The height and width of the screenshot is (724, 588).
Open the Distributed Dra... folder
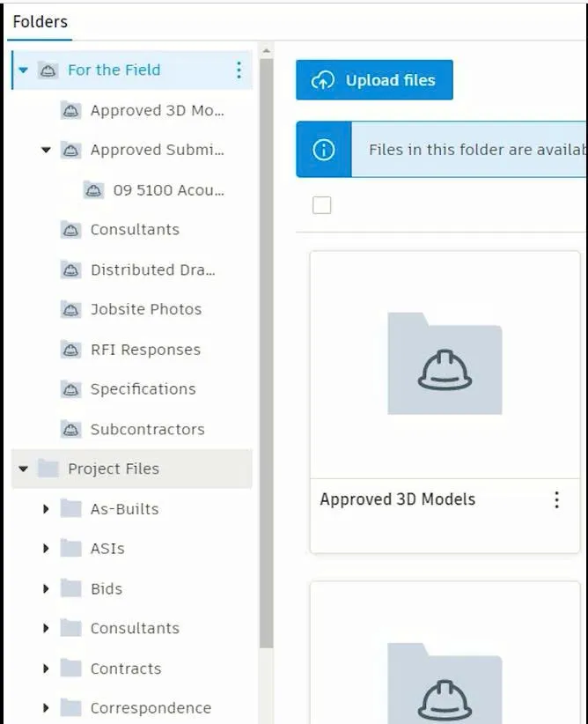153,270
